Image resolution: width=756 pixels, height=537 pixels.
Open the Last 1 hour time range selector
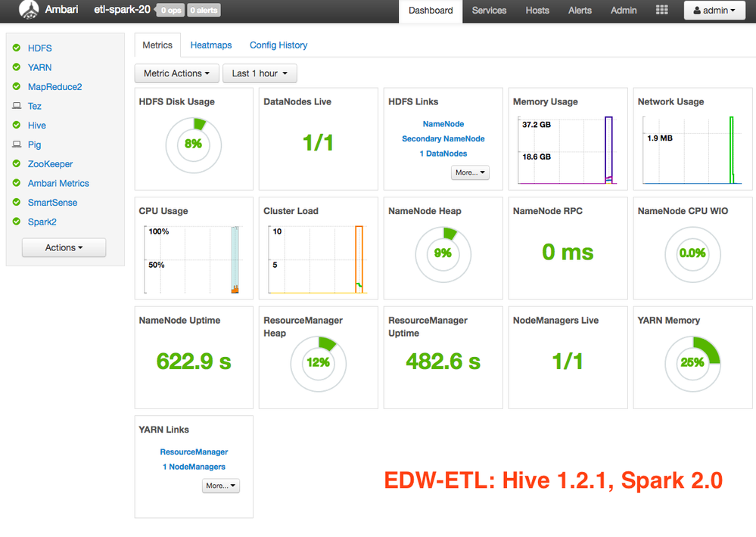click(260, 73)
